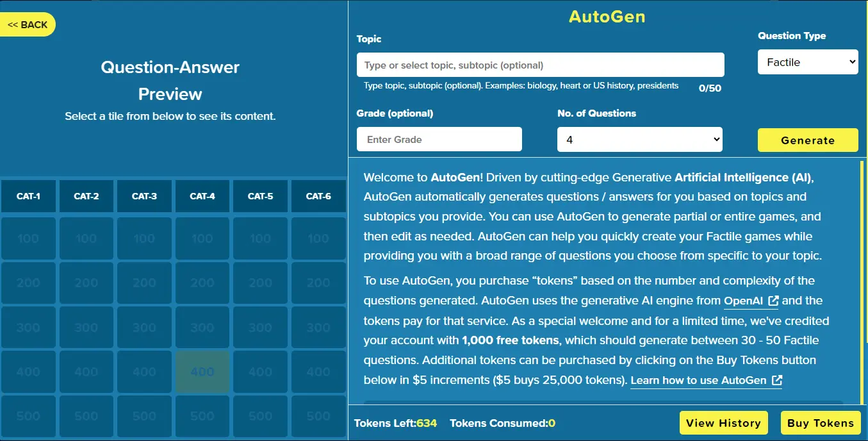Click the View History button
This screenshot has height=441, width=868.
pos(723,423)
